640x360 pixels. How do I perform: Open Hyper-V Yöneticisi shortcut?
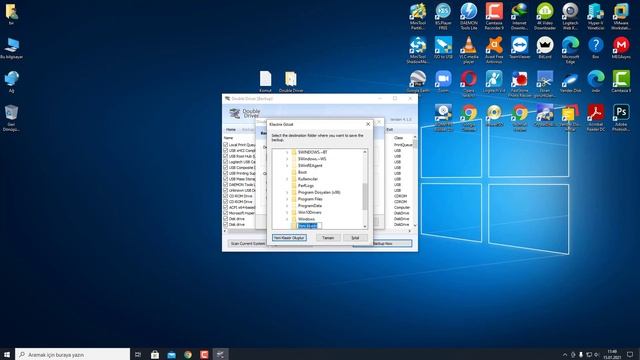596,16
